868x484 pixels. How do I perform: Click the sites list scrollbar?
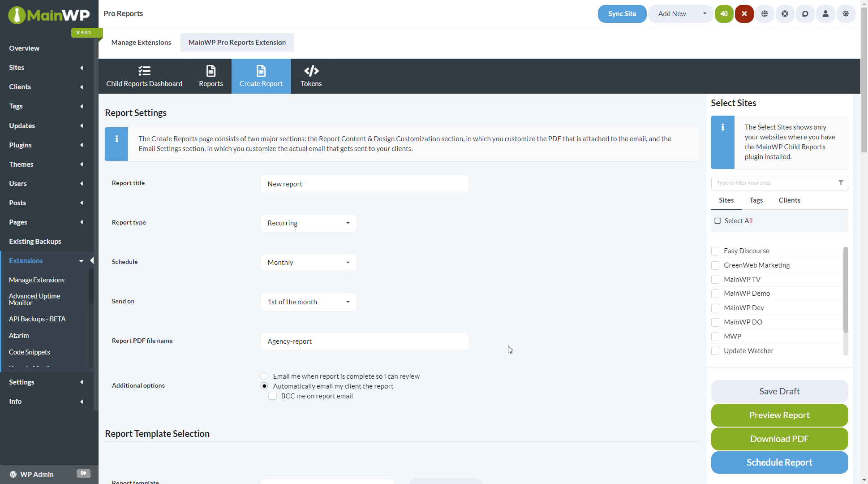[x=846, y=290]
